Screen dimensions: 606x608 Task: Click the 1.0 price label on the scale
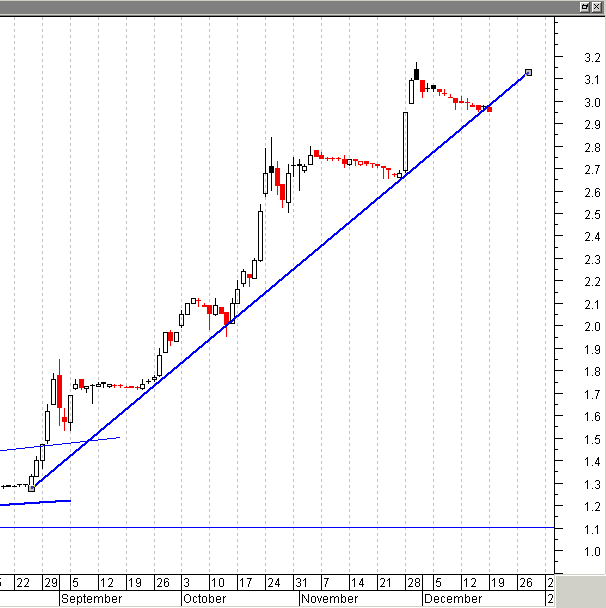point(592,552)
